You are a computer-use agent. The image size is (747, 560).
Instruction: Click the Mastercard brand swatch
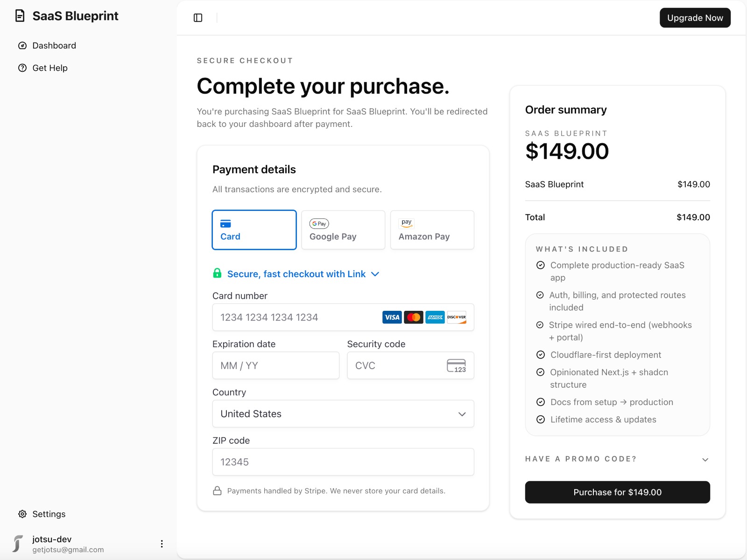413,317
